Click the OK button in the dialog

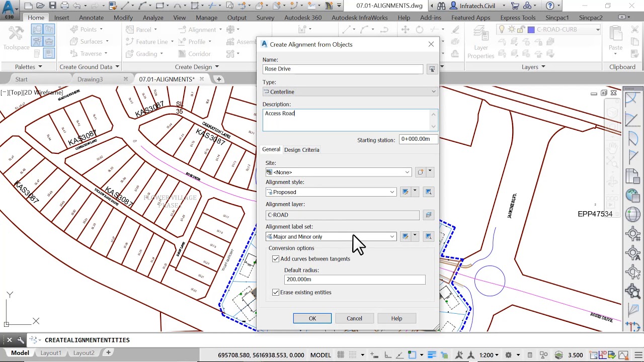312,318
